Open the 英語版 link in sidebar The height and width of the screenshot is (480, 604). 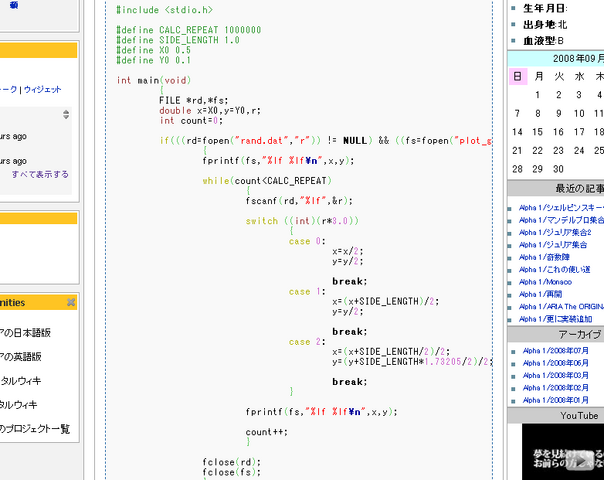21,357
